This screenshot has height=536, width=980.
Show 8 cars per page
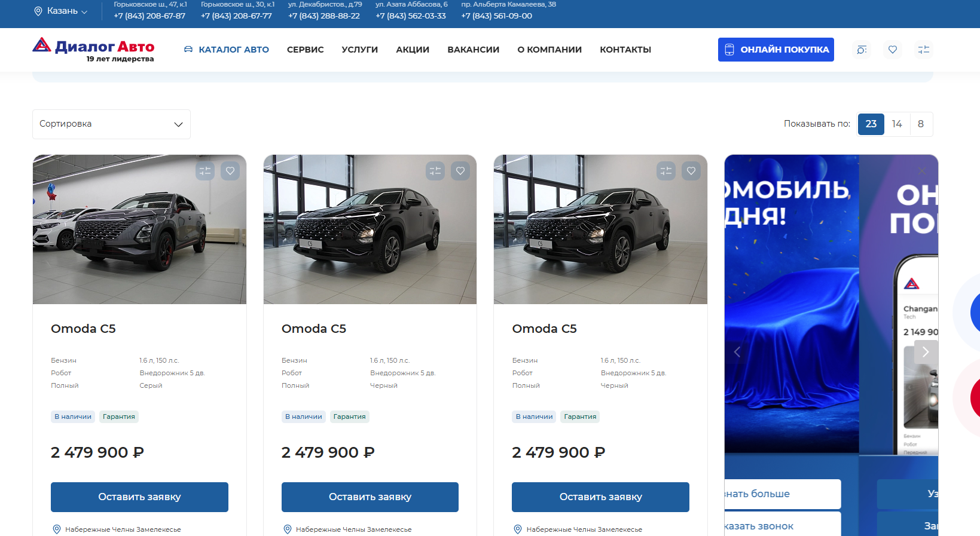click(x=921, y=124)
